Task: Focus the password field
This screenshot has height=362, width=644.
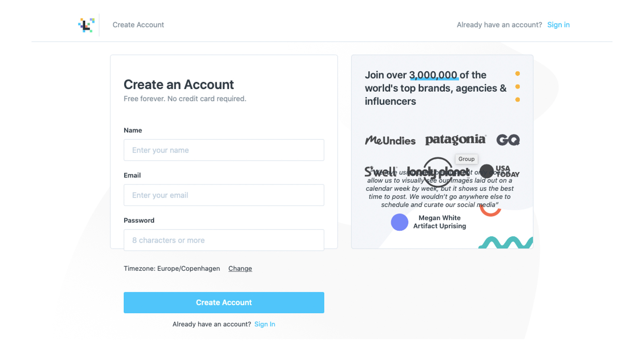Action: tap(224, 240)
